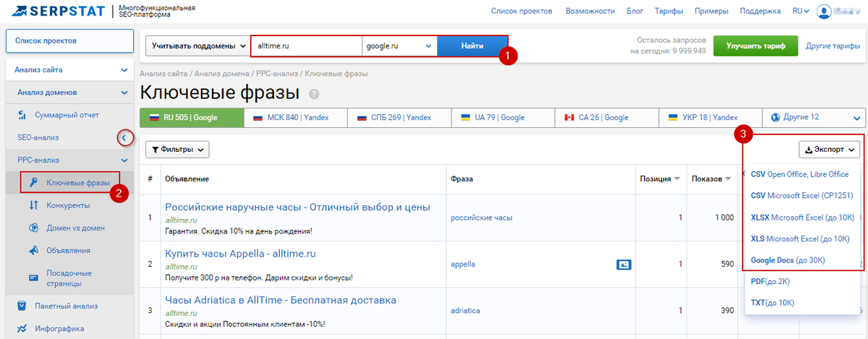Image resolution: width=868 pixels, height=339 pixels.
Task: Click the domain input field with alltime.ru
Action: (306, 46)
